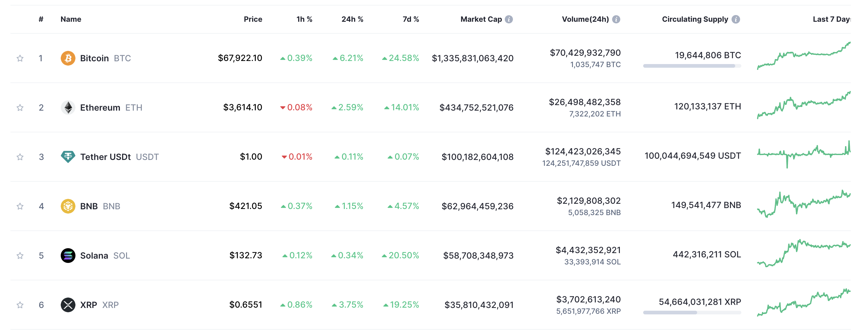Image resolution: width=868 pixels, height=334 pixels.
Task: Favorite XRP with its star icon
Action: click(x=20, y=305)
